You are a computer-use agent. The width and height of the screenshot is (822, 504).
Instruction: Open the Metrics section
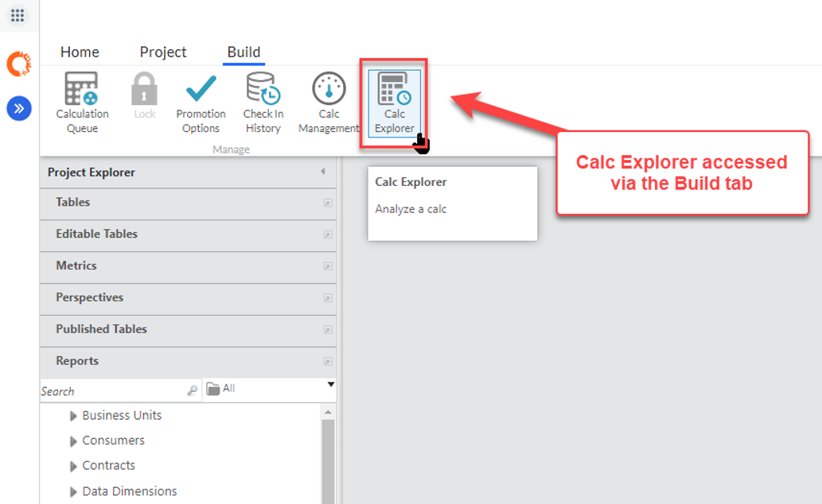coord(76,266)
